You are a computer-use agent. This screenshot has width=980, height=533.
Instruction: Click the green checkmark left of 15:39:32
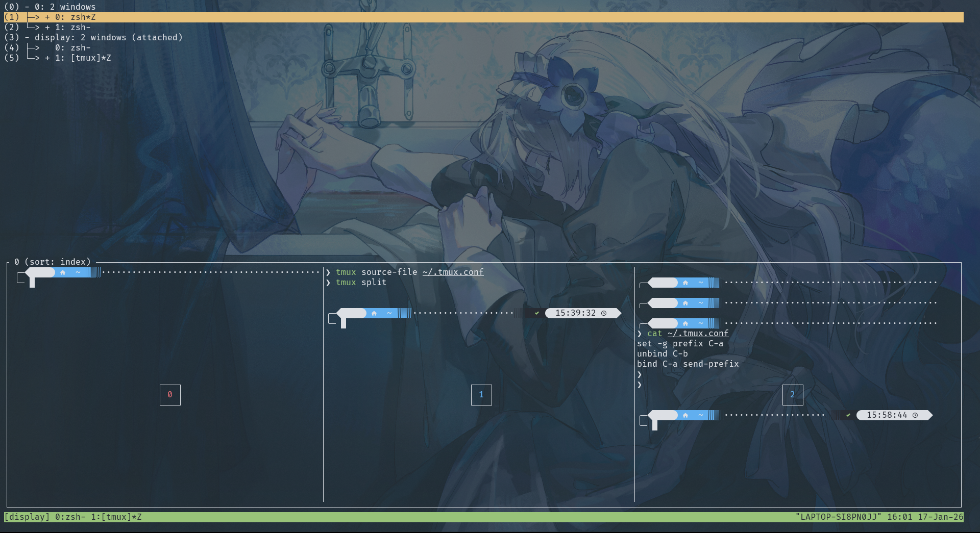pyautogui.click(x=537, y=313)
